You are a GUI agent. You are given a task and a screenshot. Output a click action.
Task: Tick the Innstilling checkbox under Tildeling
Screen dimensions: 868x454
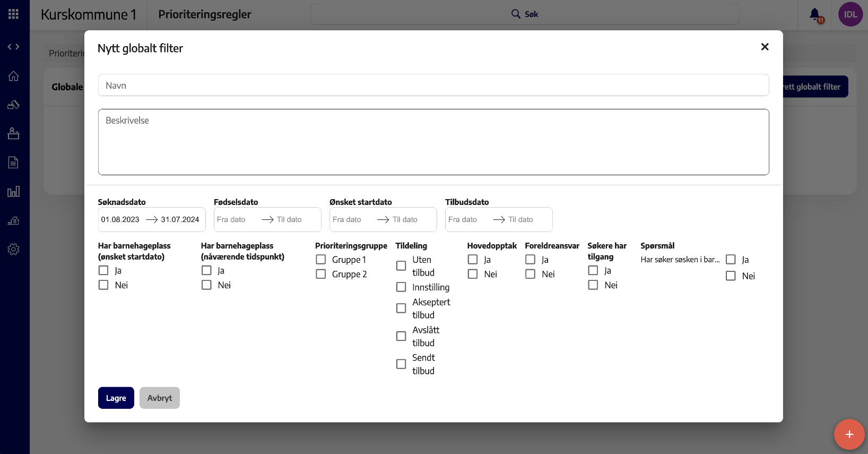point(401,287)
